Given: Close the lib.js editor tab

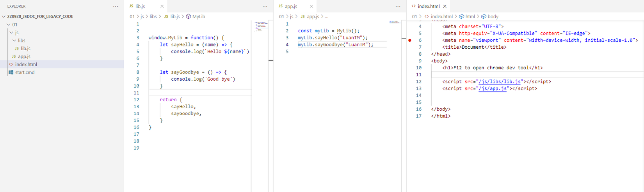Looking at the screenshot, I should coord(162,6).
